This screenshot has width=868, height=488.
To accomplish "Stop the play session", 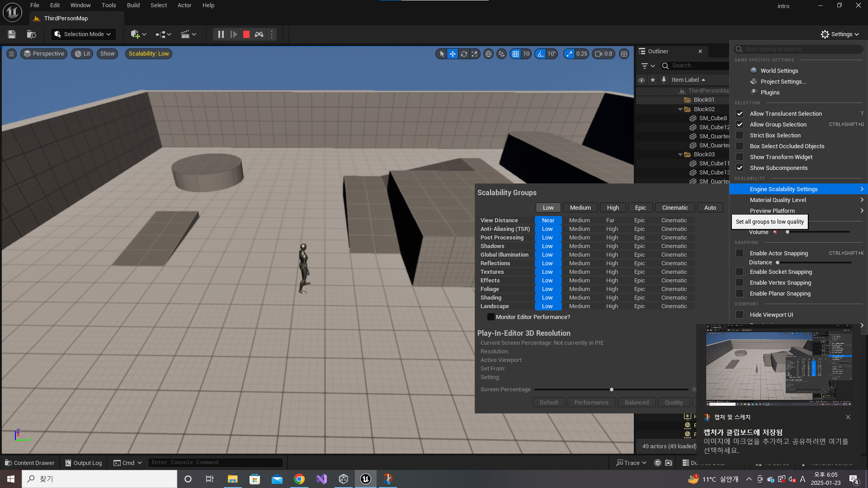I will click(x=246, y=34).
